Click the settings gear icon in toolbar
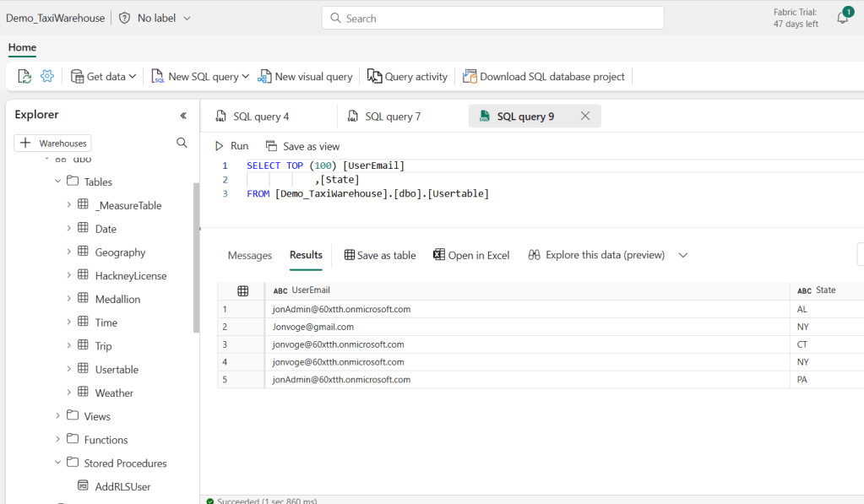 coord(47,76)
